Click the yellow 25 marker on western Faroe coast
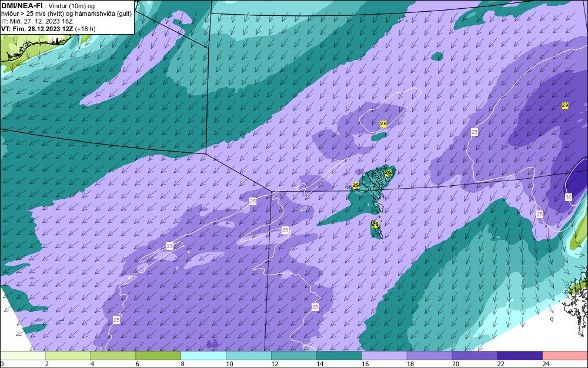Screen dimensions: 588x368 (356, 186)
